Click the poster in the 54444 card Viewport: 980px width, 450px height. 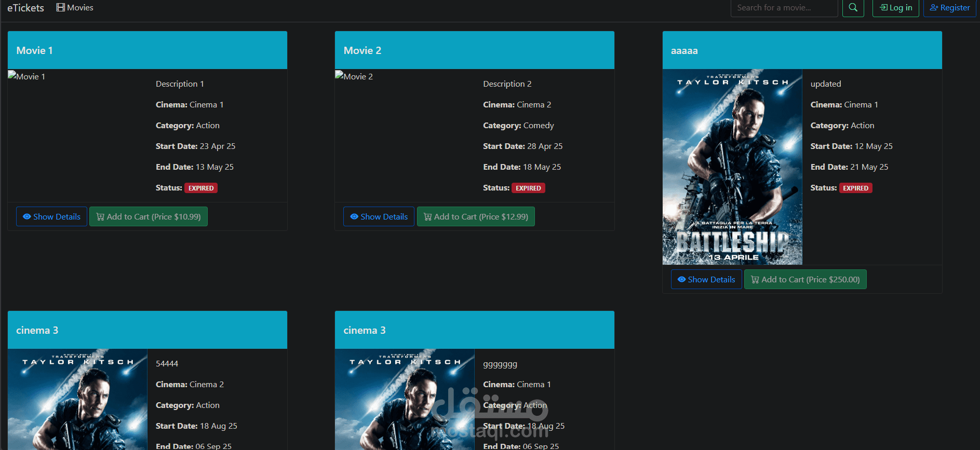pos(78,399)
